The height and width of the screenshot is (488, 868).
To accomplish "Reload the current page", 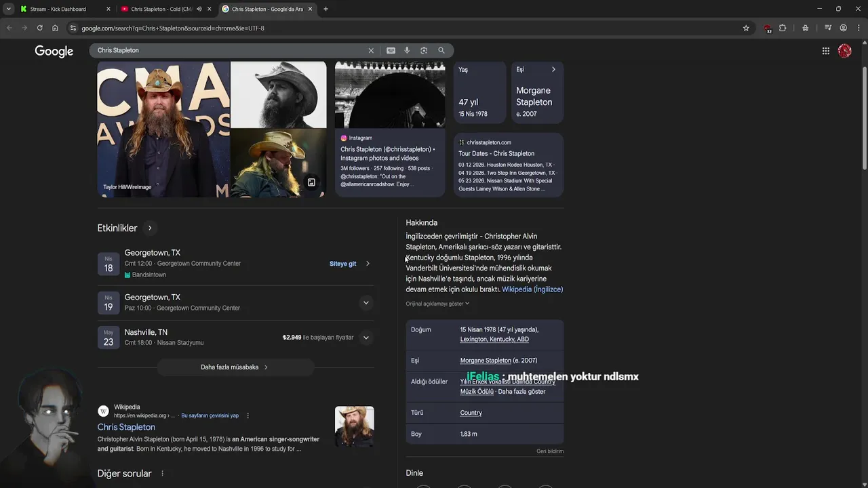I will pos(40,28).
